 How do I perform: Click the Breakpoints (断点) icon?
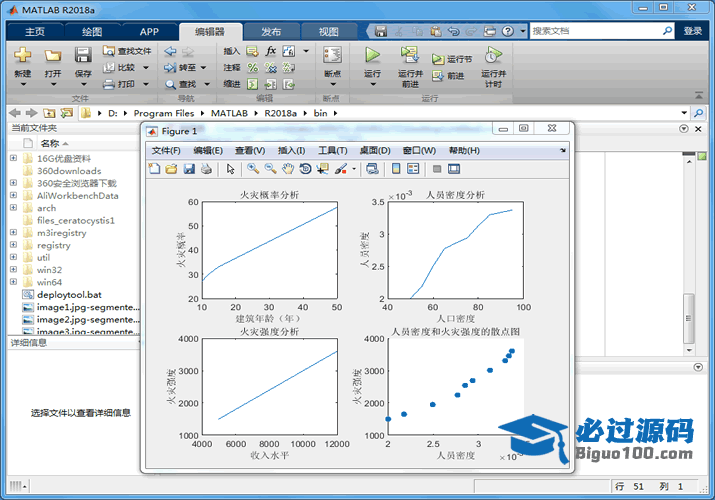(x=332, y=61)
